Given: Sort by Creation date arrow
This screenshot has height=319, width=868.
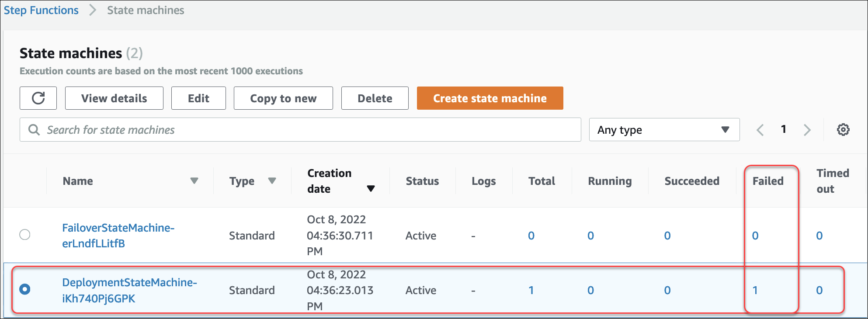Looking at the screenshot, I should pyautogui.click(x=371, y=189).
